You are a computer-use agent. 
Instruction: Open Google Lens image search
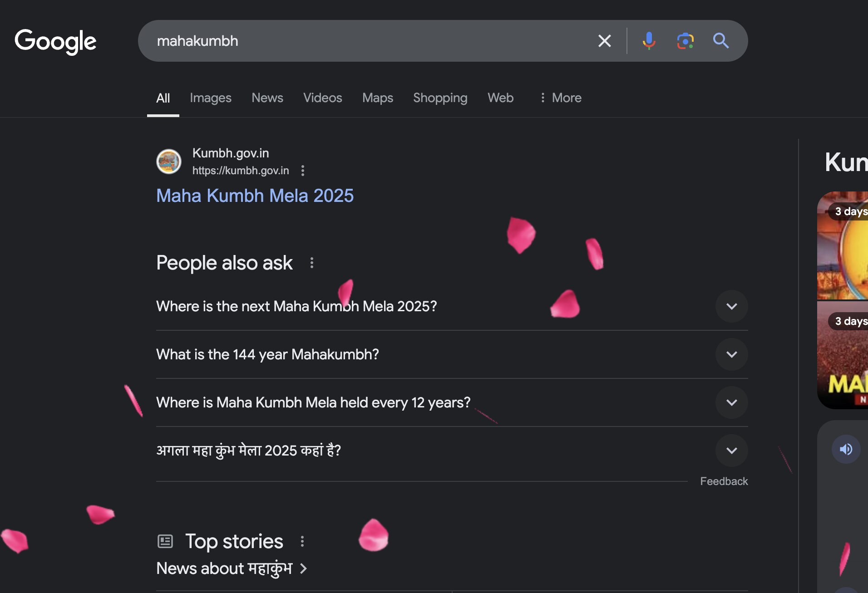click(x=685, y=41)
